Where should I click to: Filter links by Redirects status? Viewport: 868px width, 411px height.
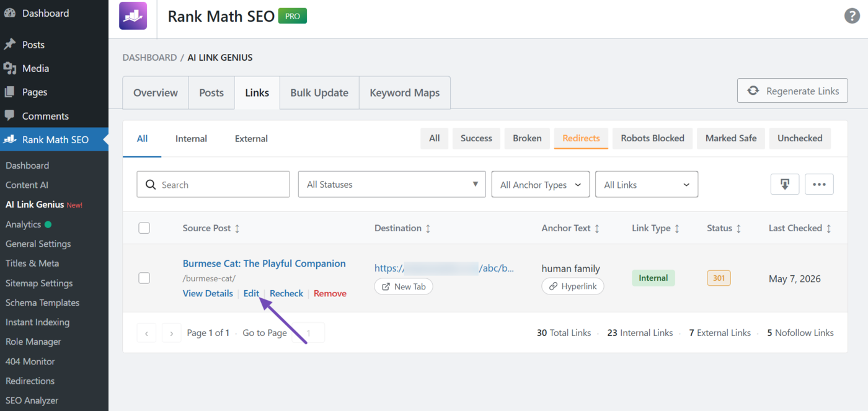[x=581, y=138]
